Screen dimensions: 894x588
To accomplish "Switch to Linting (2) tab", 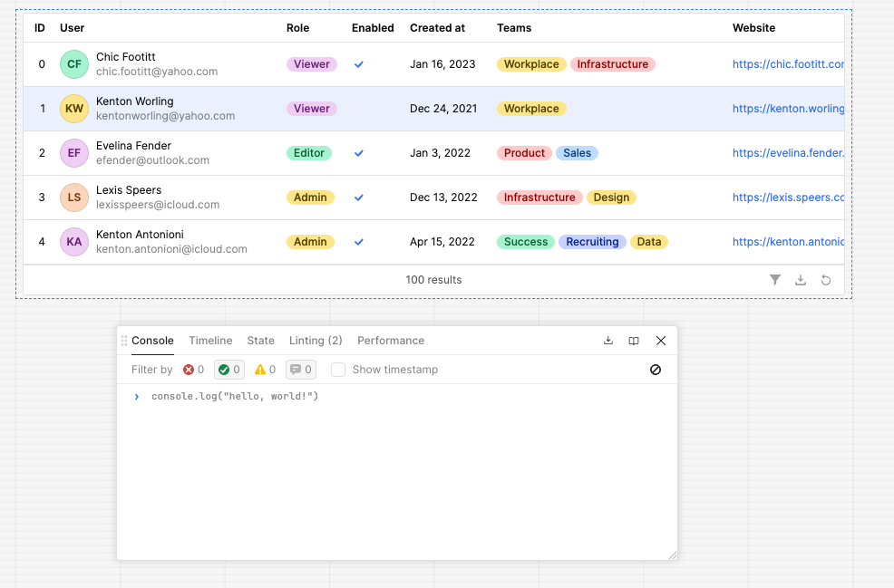I will tap(316, 341).
